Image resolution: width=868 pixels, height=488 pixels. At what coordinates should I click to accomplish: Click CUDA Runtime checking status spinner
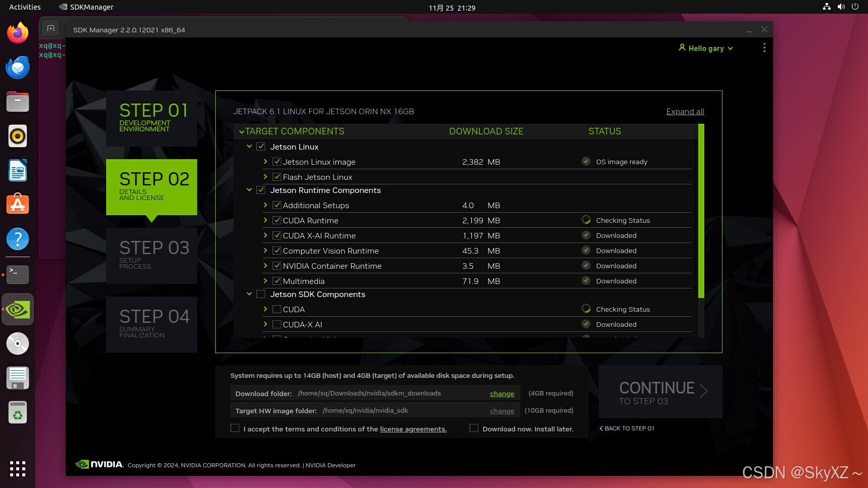point(586,220)
